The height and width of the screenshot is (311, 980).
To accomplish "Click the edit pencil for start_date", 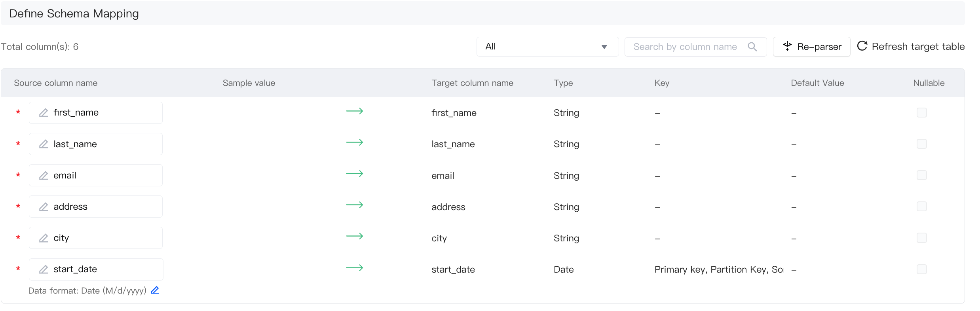I will pos(44,269).
